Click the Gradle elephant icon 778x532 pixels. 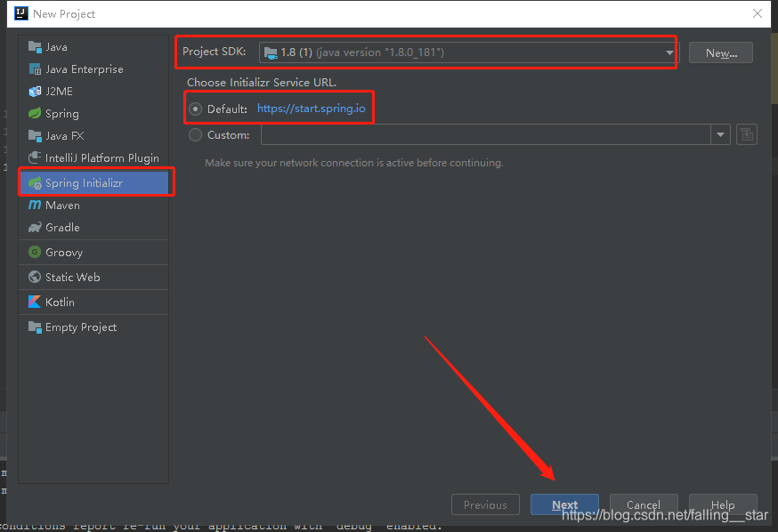[35, 228]
